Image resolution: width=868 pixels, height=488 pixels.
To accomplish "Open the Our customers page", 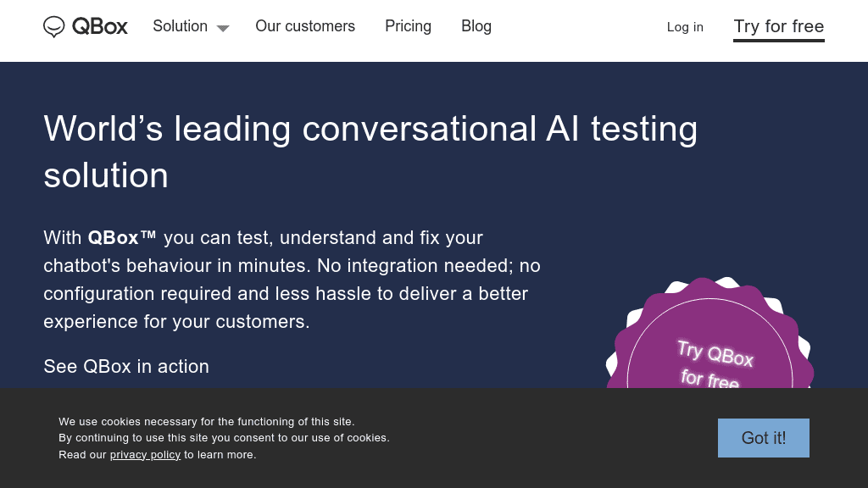I will 305,26.
